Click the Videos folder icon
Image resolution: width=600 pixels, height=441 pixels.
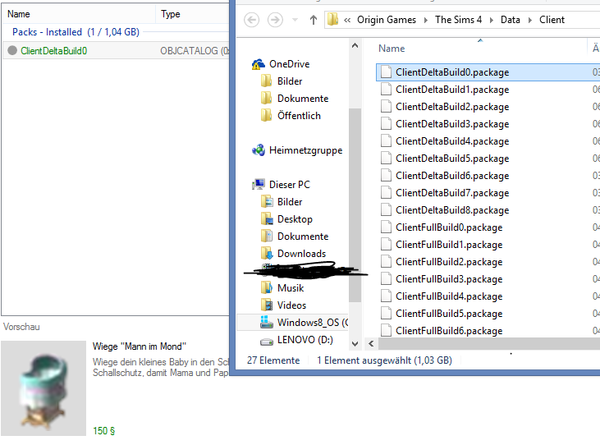(x=267, y=305)
